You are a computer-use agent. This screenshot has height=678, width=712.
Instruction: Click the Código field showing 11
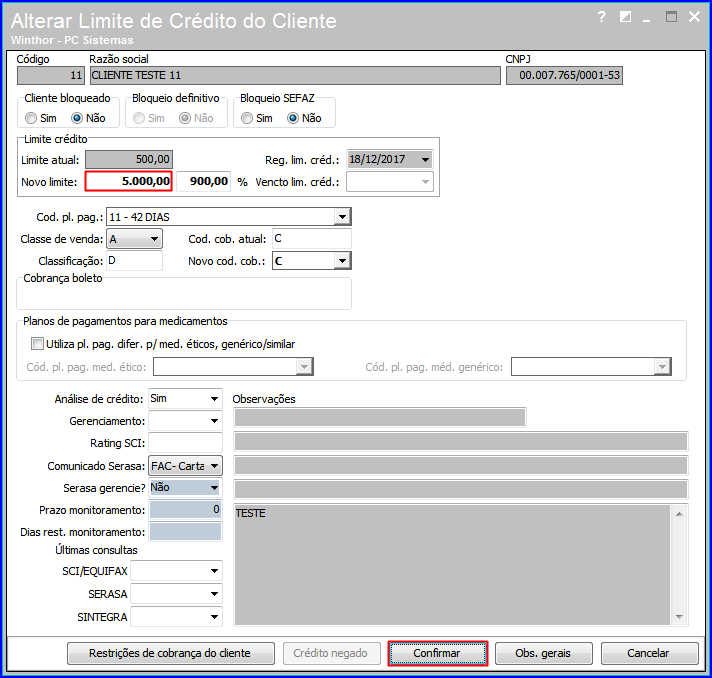(x=50, y=75)
